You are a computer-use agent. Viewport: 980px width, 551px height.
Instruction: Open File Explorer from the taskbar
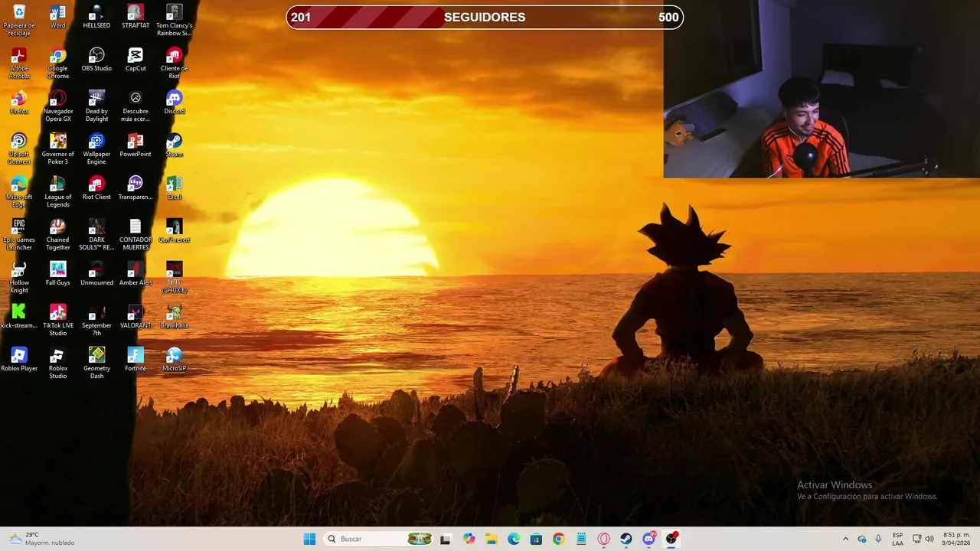click(492, 539)
